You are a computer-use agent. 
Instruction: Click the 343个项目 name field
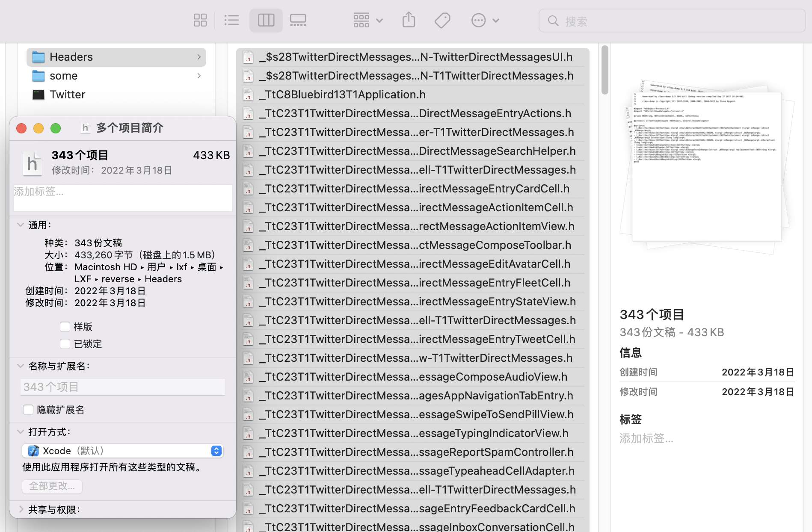point(123,387)
